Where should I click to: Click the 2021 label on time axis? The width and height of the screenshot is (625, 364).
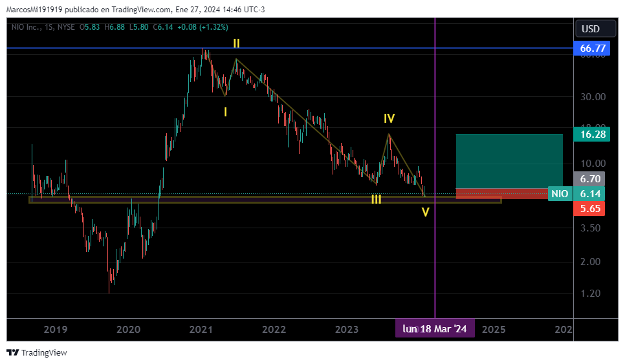[x=201, y=329]
